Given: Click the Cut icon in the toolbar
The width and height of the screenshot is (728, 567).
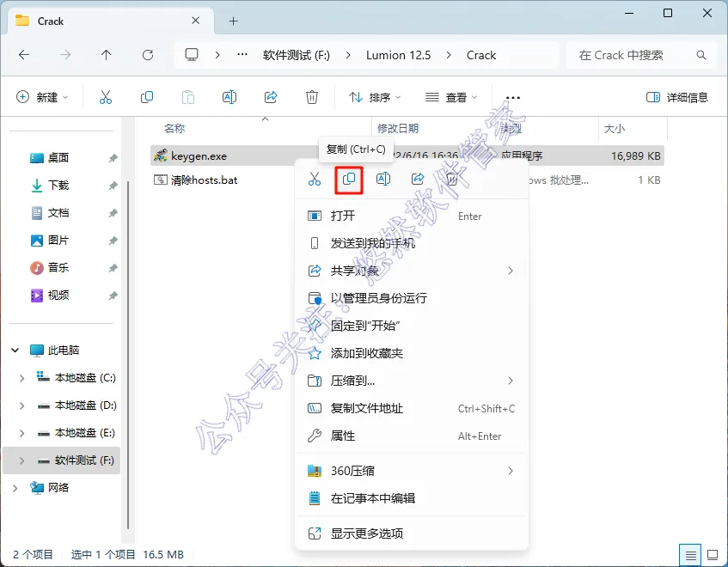Looking at the screenshot, I should 106,97.
